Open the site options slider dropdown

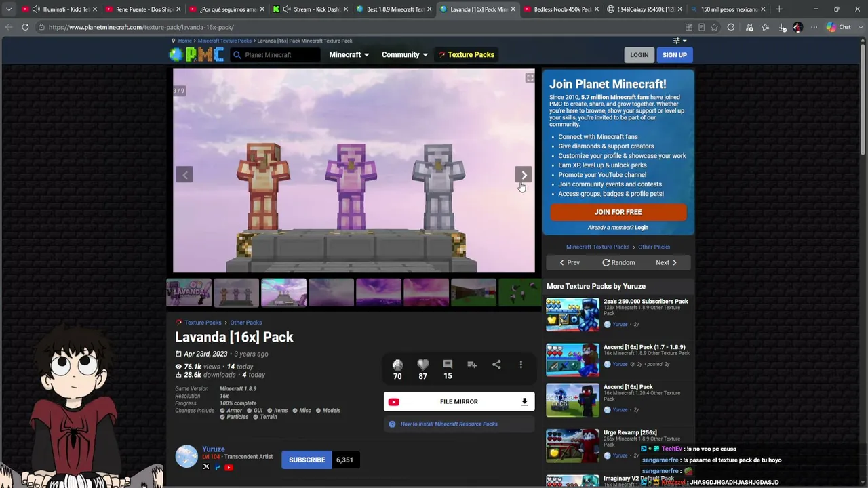click(679, 41)
